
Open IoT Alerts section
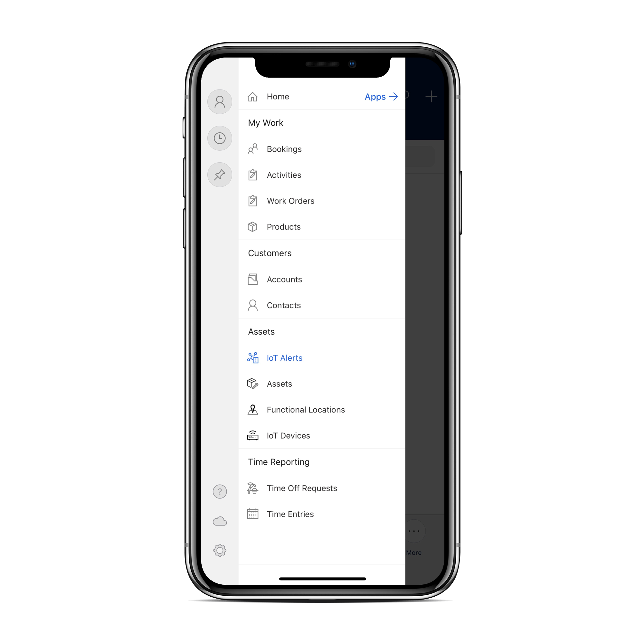pos(285,357)
